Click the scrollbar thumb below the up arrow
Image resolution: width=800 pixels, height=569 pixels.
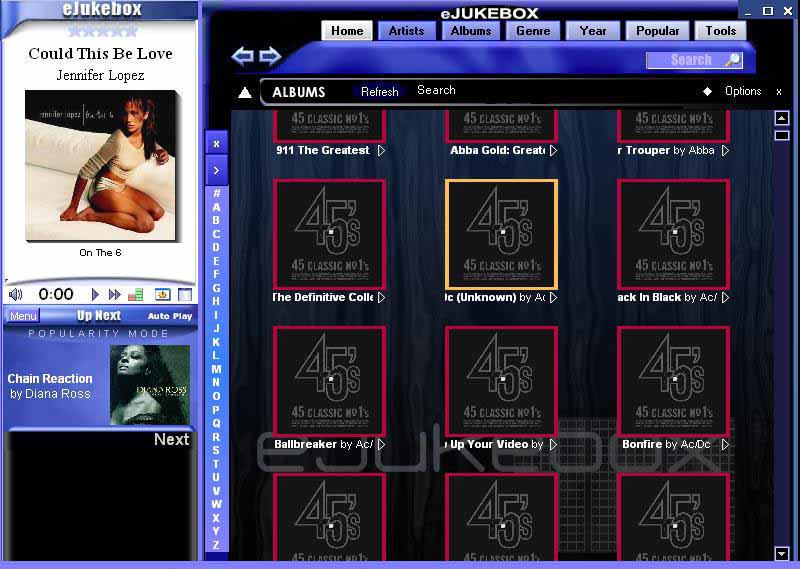(782, 135)
